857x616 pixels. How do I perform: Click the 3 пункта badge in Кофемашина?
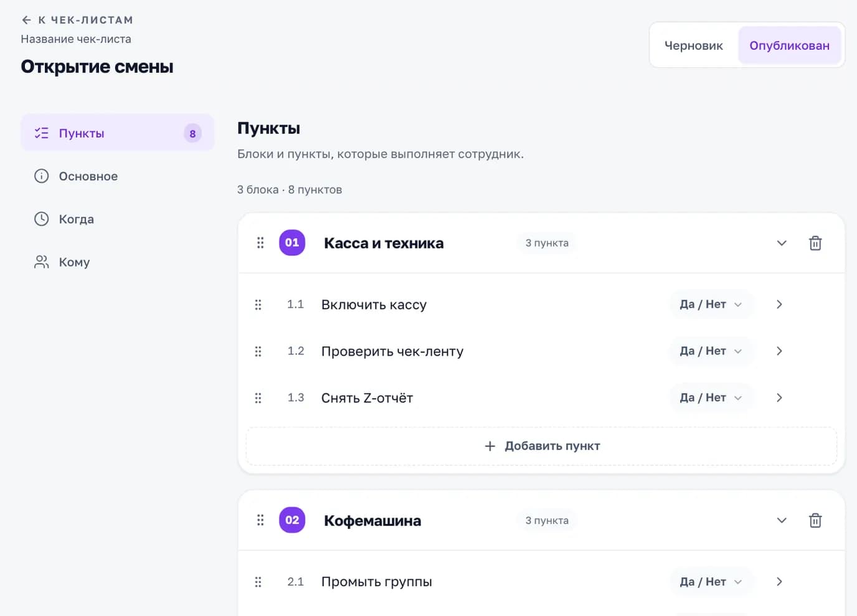tap(547, 520)
